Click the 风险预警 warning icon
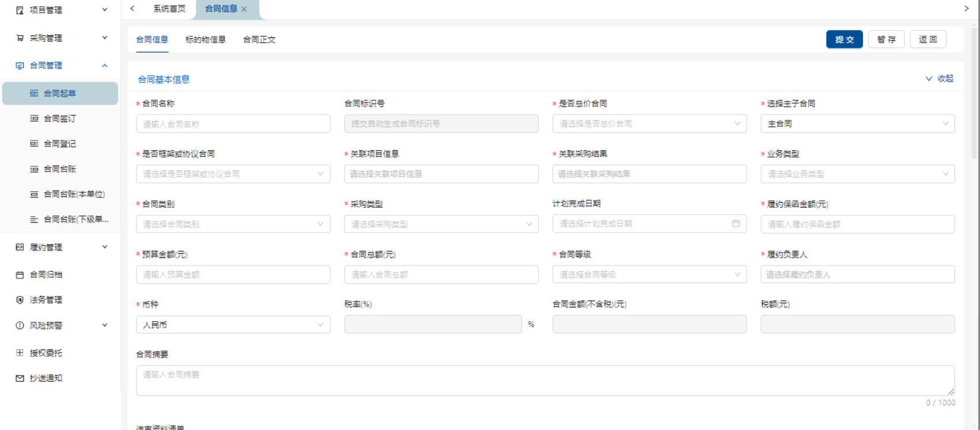This screenshot has width=980, height=430. tap(20, 325)
